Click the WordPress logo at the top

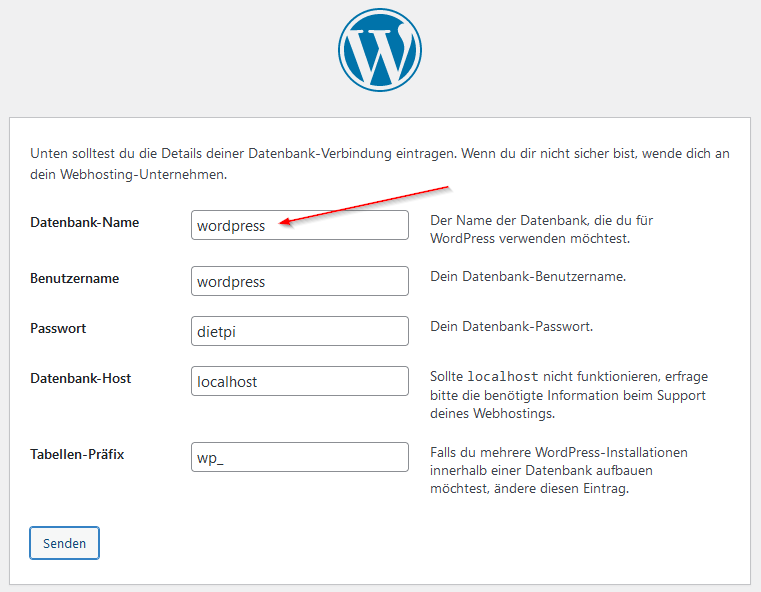coord(380,49)
